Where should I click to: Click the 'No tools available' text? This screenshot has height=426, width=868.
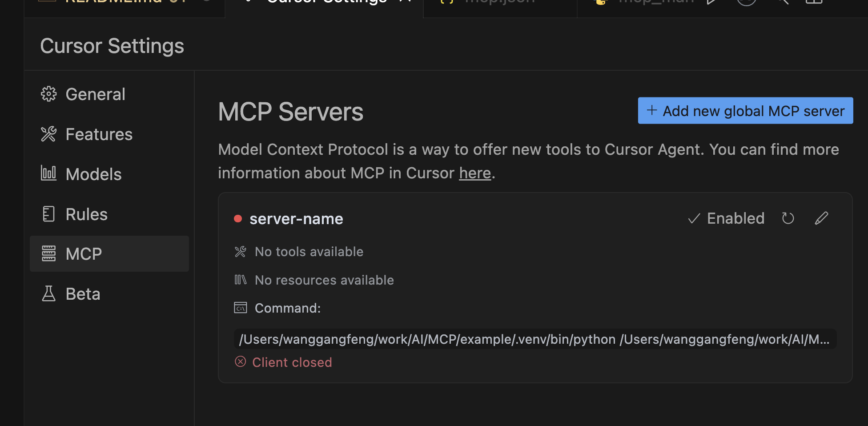(309, 252)
